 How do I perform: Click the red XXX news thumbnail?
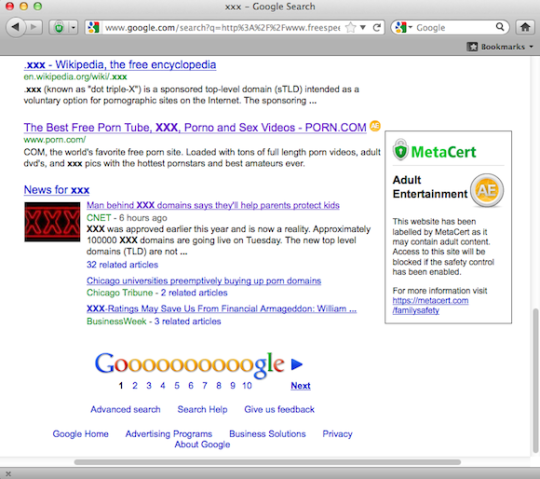[x=52, y=222]
